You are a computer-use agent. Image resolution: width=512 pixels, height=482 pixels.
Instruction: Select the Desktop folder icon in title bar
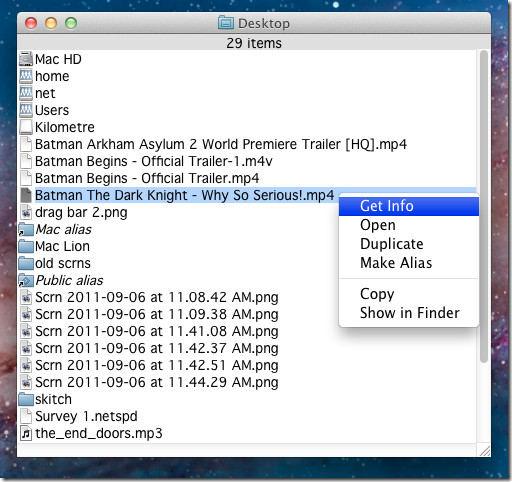[226, 23]
